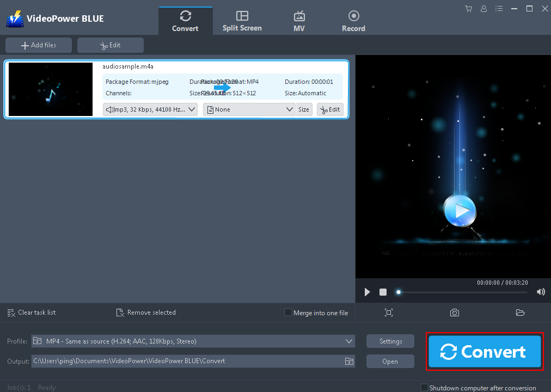551x392 pixels.
Task: Enable Shutdown computer after conversion
Action: pyautogui.click(x=424, y=387)
